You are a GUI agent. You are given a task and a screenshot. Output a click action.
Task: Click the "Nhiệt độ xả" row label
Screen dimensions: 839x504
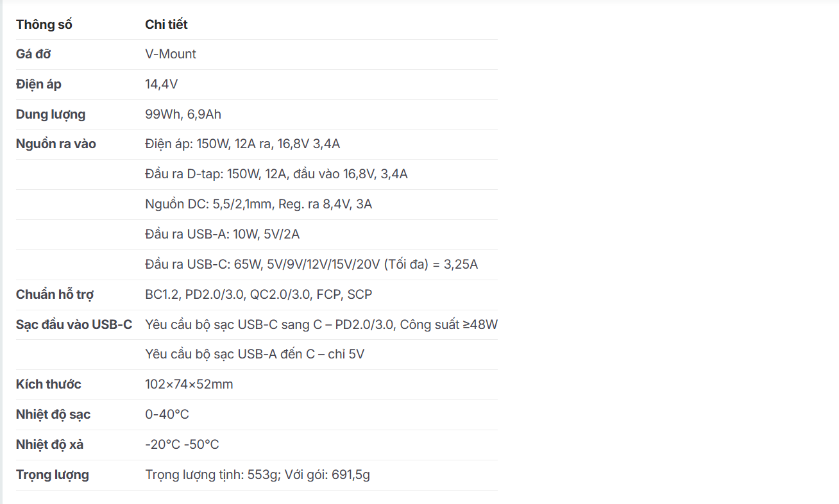pyautogui.click(x=49, y=444)
